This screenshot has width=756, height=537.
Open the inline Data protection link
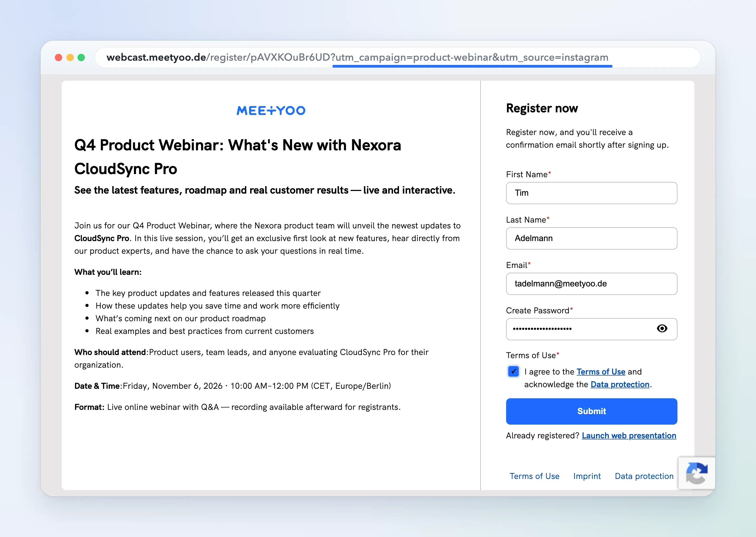point(620,384)
